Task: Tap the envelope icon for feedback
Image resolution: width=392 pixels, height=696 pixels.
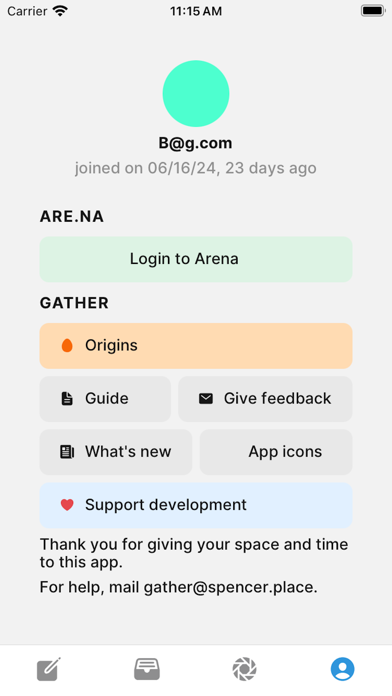Action: click(206, 399)
